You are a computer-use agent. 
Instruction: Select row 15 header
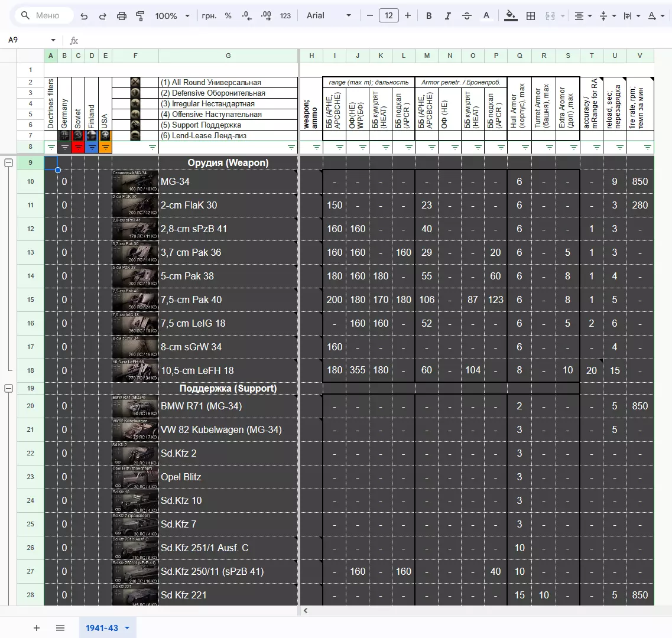coord(30,300)
